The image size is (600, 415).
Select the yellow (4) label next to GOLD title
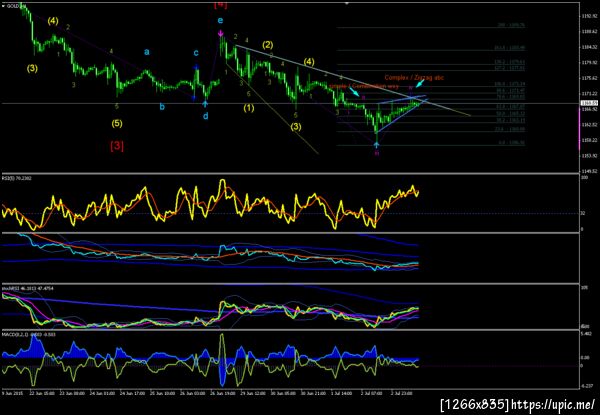click(53, 21)
